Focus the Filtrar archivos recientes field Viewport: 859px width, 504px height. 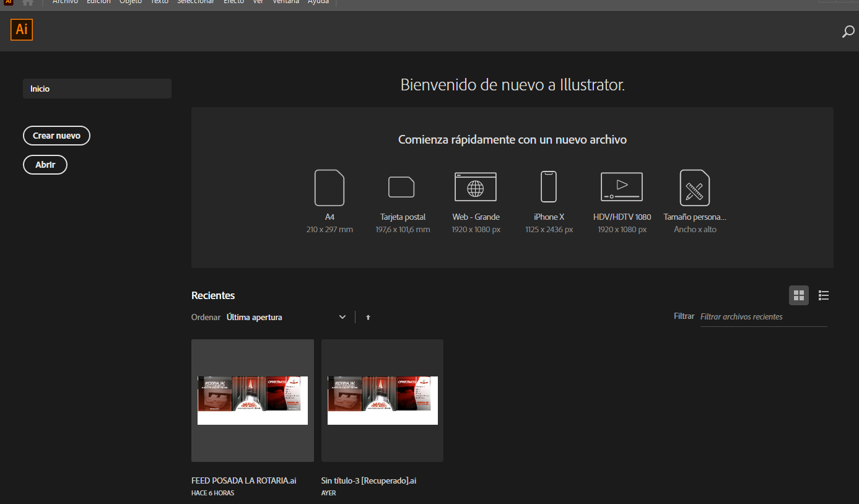tap(764, 316)
